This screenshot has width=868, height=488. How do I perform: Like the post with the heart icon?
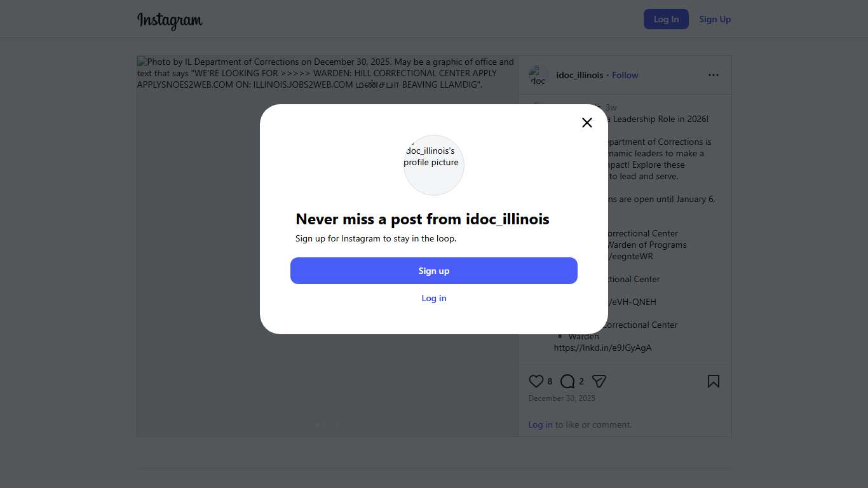tap(536, 381)
